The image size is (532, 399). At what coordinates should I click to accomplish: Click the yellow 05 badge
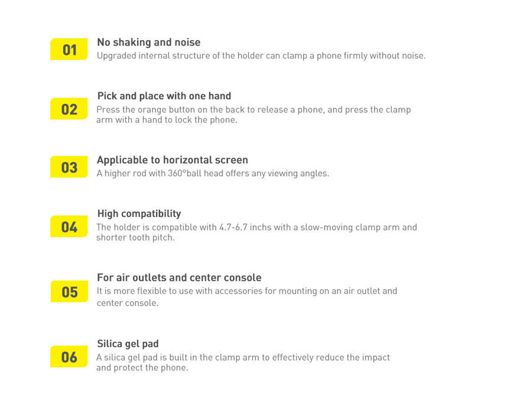pos(69,291)
